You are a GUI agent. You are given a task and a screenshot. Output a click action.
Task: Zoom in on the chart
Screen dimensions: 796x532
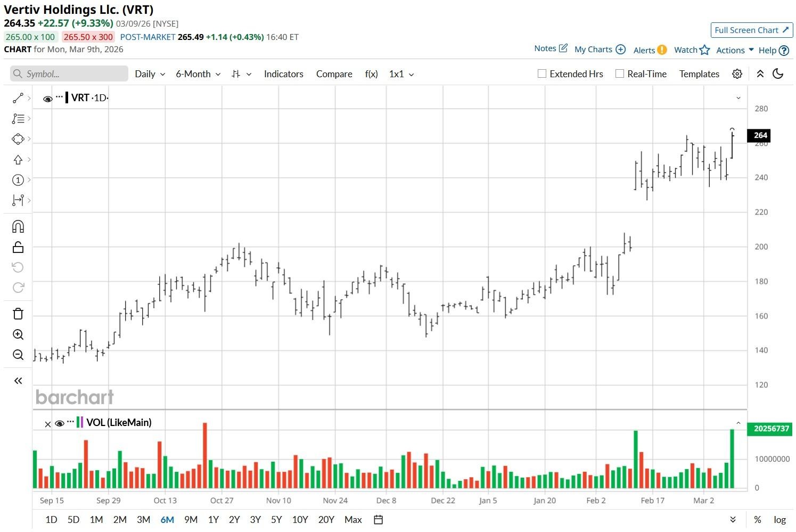coord(18,334)
